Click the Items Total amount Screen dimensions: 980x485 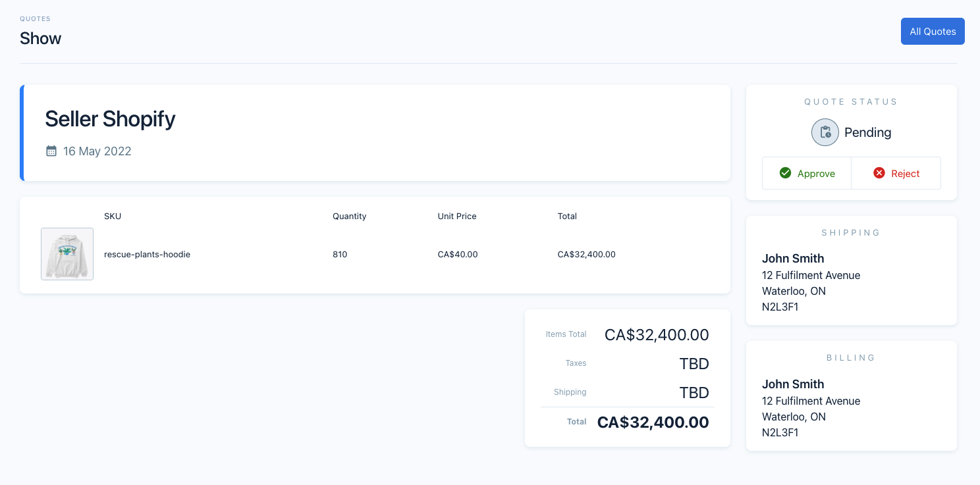point(657,335)
